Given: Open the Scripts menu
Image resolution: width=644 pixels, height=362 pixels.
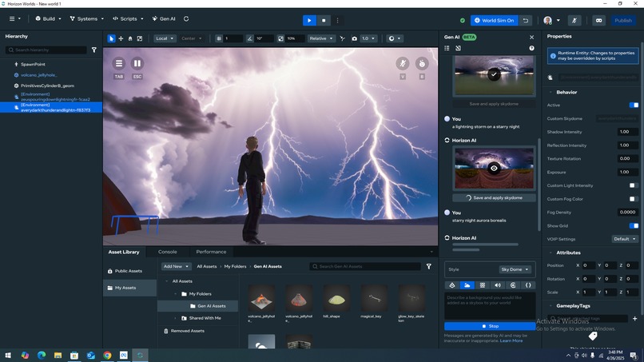Looking at the screenshot, I should point(128,19).
